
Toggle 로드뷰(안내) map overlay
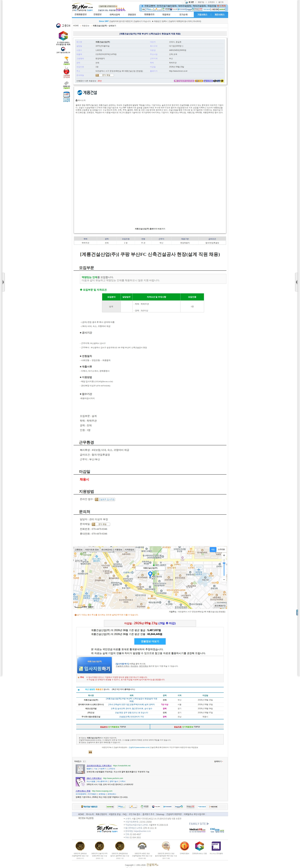(107, 550)
